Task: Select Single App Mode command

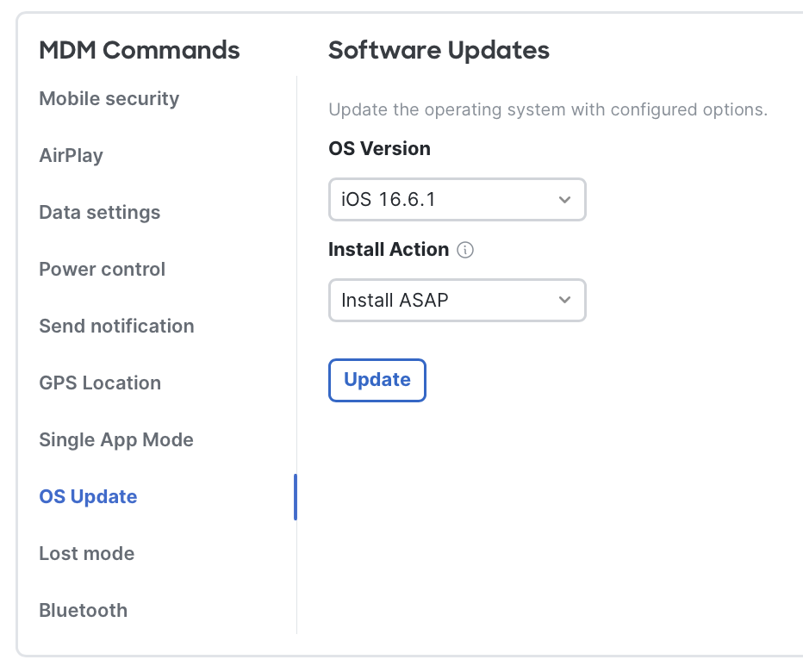Action: click(115, 439)
